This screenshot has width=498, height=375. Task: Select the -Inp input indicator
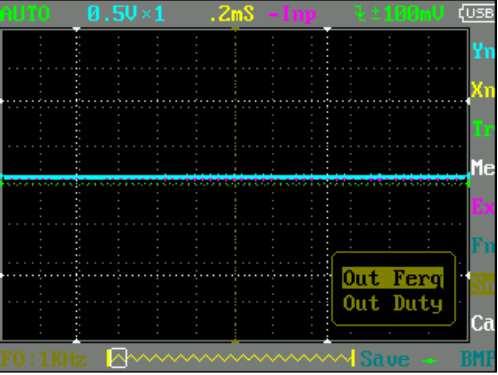[292, 15]
